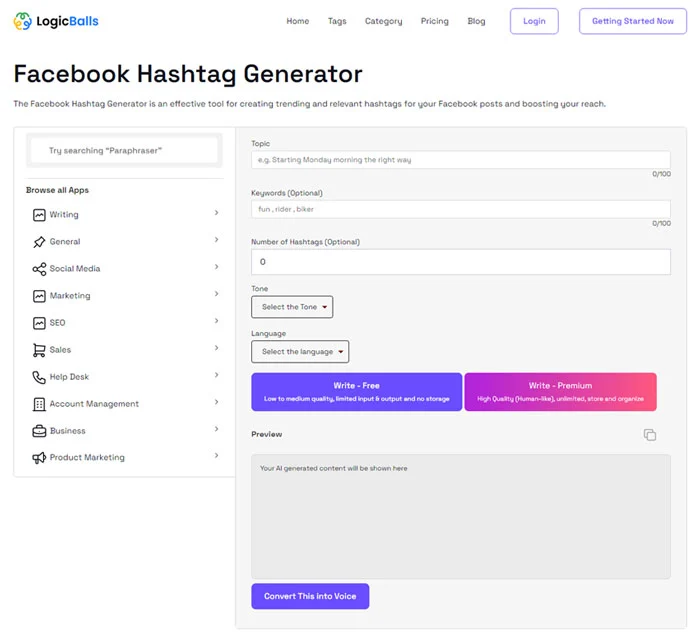Click the Preview section label
700x637 pixels.
267,434
